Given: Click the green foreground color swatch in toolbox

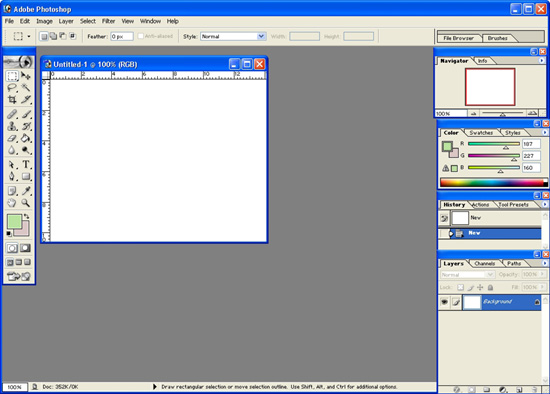Looking at the screenshot, I should (x=14, y=222).
